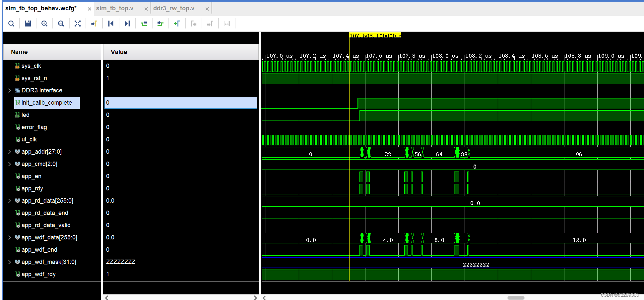Switch to sim_tb_top_behav.wcfg tab
The image size is (644, 300).
[41, 8]
